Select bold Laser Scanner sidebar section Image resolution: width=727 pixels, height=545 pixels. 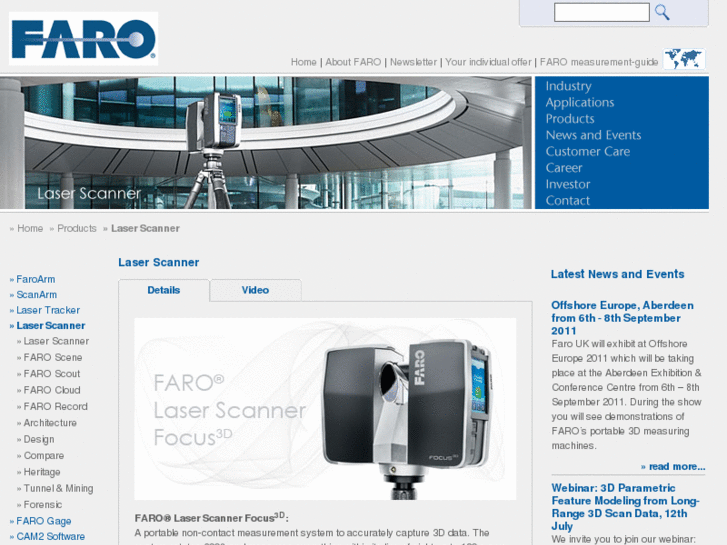pos(51,326)
